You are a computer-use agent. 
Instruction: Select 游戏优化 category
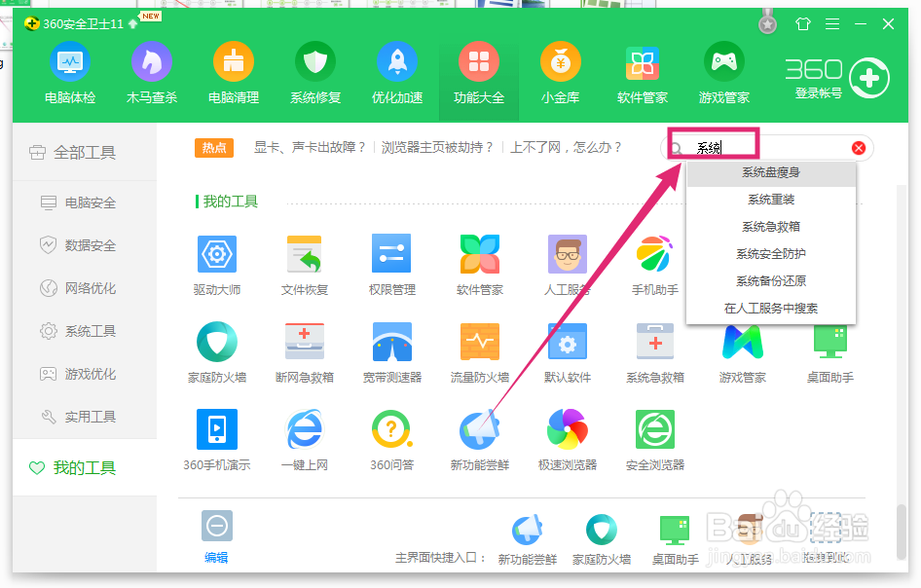click(85, 374)
